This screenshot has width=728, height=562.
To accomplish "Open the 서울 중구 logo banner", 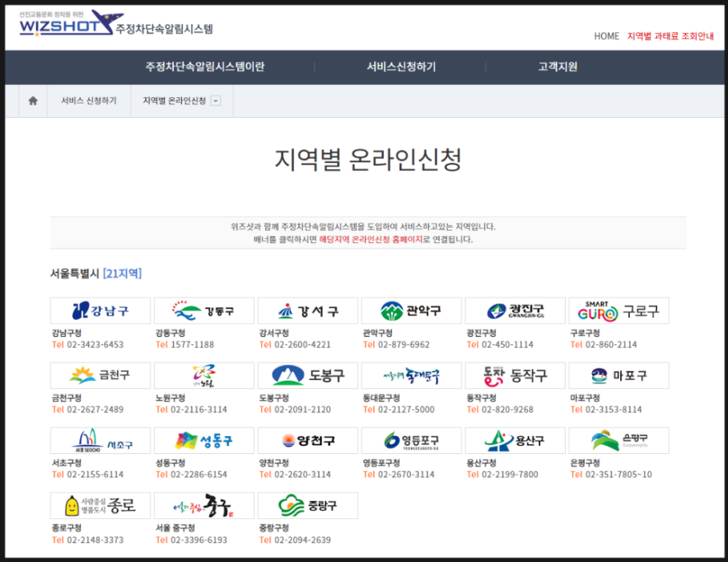I will coord(204,505).
